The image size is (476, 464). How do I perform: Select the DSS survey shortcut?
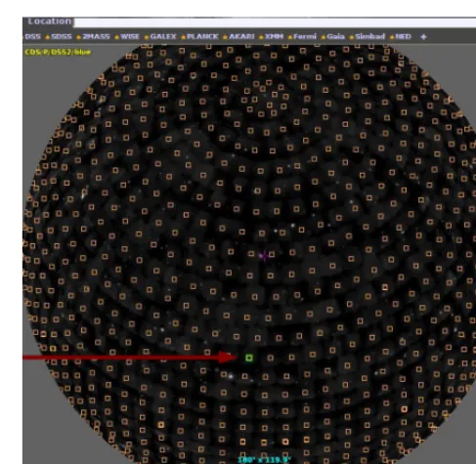[x=32, y=36]
